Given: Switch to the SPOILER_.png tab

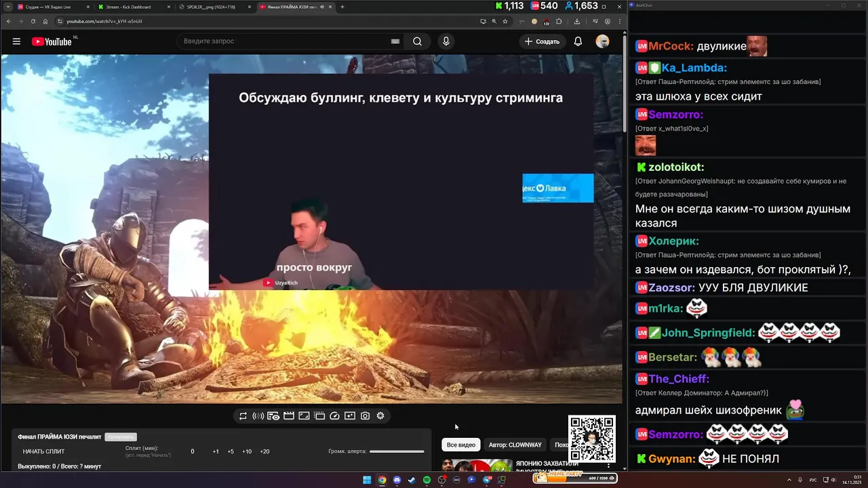Looking at the screenshot, I should click(214, 7).
